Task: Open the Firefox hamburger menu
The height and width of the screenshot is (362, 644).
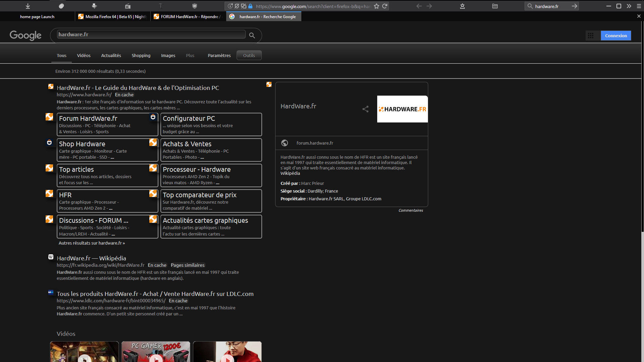Action: [639, 6]
